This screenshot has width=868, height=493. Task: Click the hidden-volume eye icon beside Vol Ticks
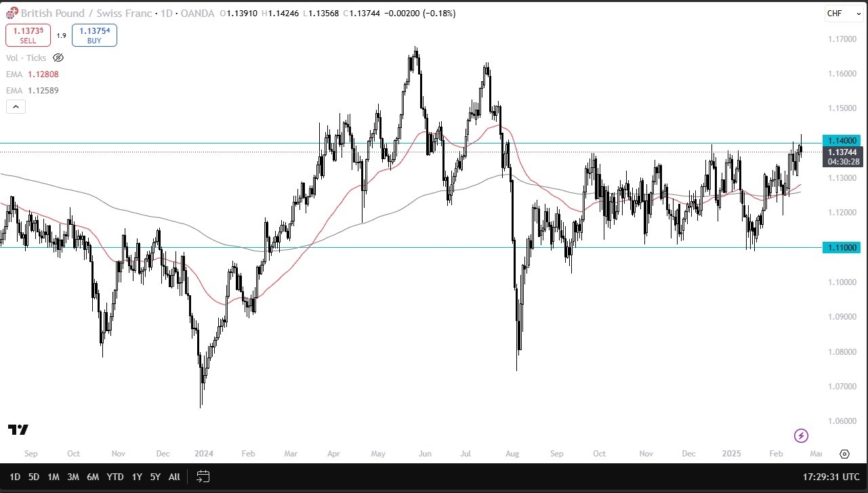[58, 58]
